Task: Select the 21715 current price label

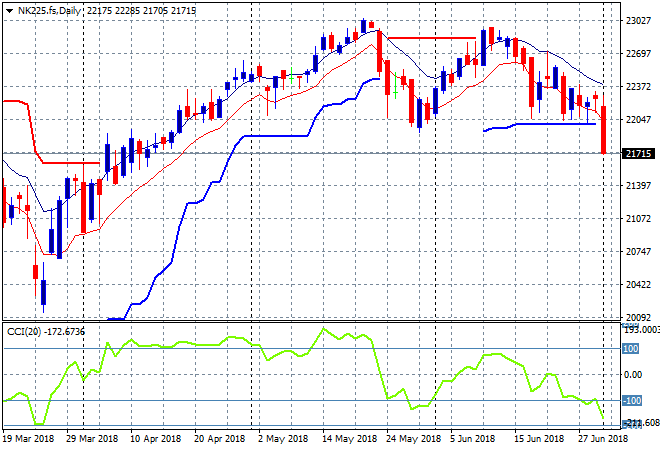Action: (639, 154)
